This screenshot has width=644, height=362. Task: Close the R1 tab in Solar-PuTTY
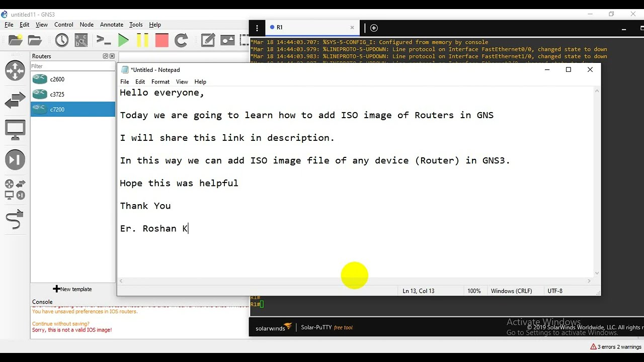(352, 28)
